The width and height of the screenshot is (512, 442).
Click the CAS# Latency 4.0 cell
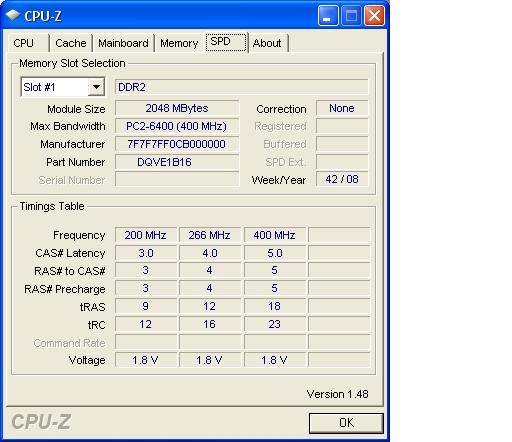210,253
